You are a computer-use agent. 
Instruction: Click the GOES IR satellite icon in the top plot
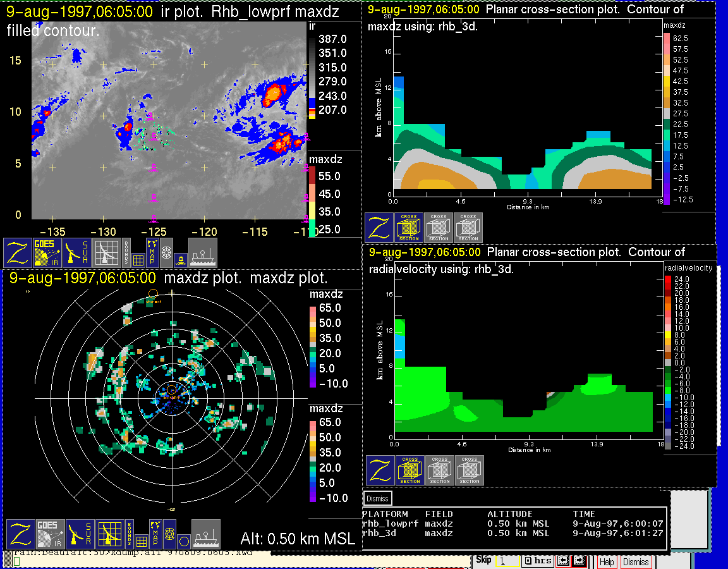tap(47, 252)
